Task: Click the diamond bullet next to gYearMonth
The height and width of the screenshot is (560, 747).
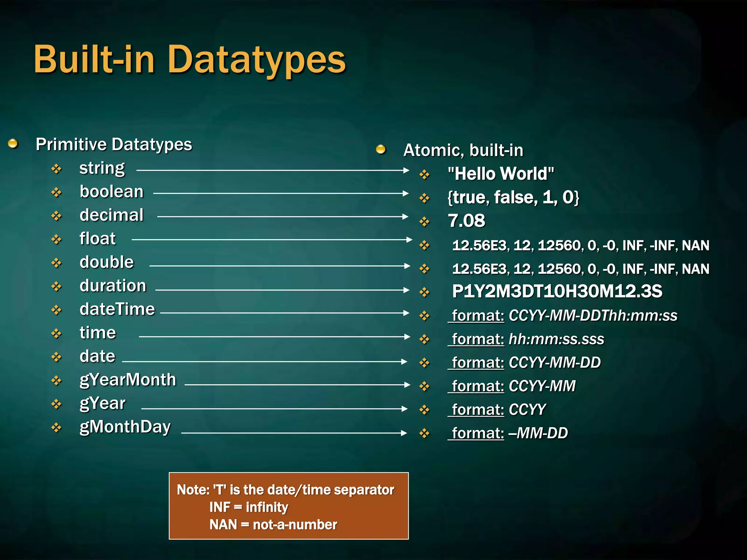Action: point(57,381)
